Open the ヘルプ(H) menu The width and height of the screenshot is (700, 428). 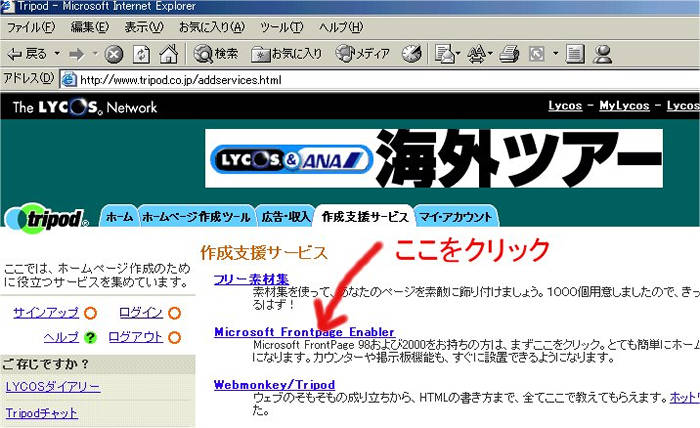click(x=341, y=27)
